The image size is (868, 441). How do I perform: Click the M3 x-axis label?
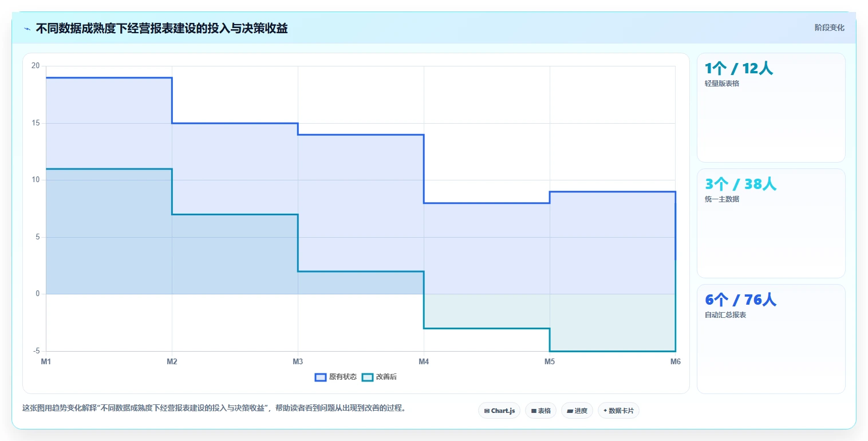(298, 361)
